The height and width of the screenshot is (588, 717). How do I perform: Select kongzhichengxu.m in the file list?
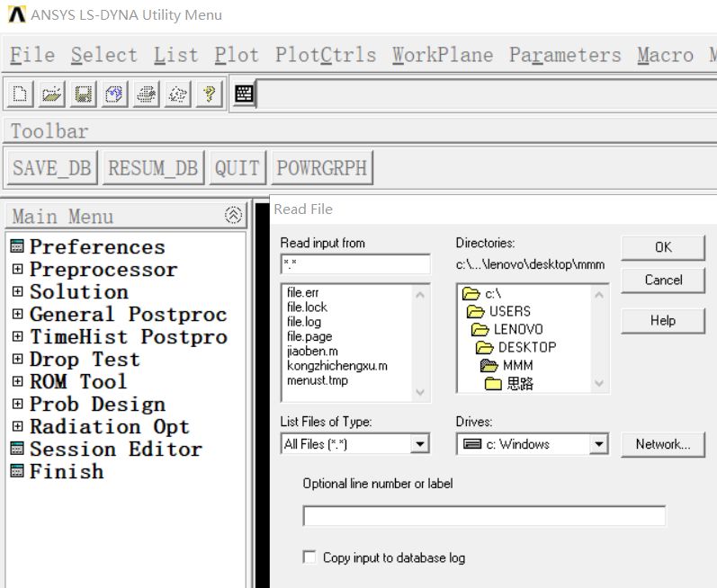tap(337, 366)
